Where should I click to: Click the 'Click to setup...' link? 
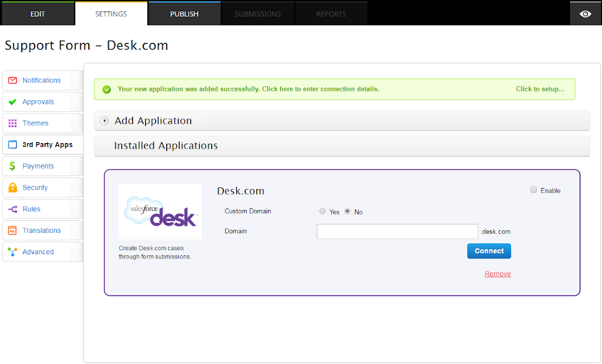[540, 89]
